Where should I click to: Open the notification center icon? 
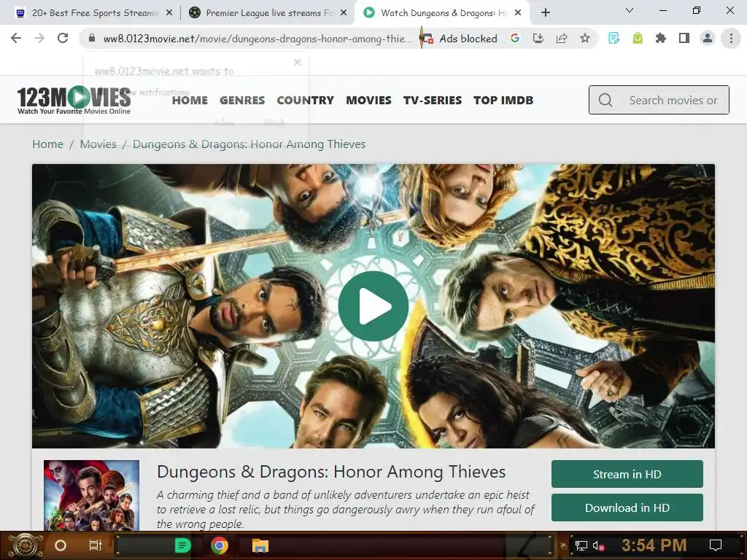click(716, 545)
